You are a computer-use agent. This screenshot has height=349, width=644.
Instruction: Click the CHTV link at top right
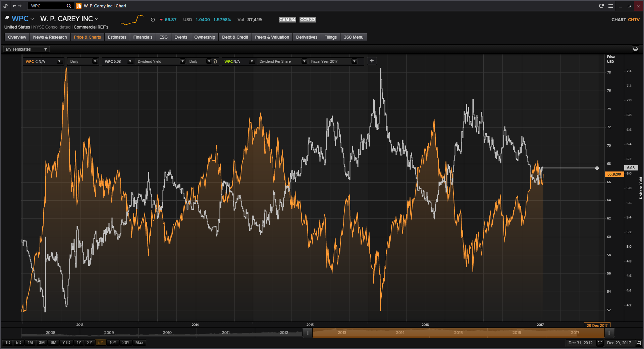pos(634,20)
